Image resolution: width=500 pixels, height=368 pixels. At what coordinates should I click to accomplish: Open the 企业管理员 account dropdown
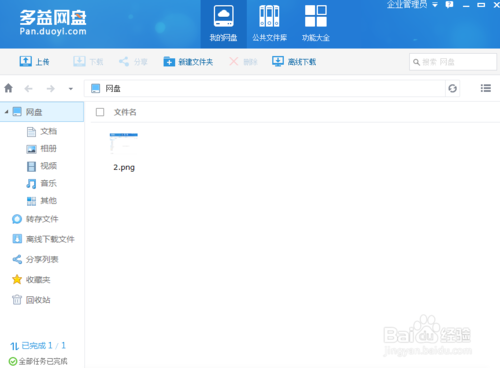click(412, 4)
